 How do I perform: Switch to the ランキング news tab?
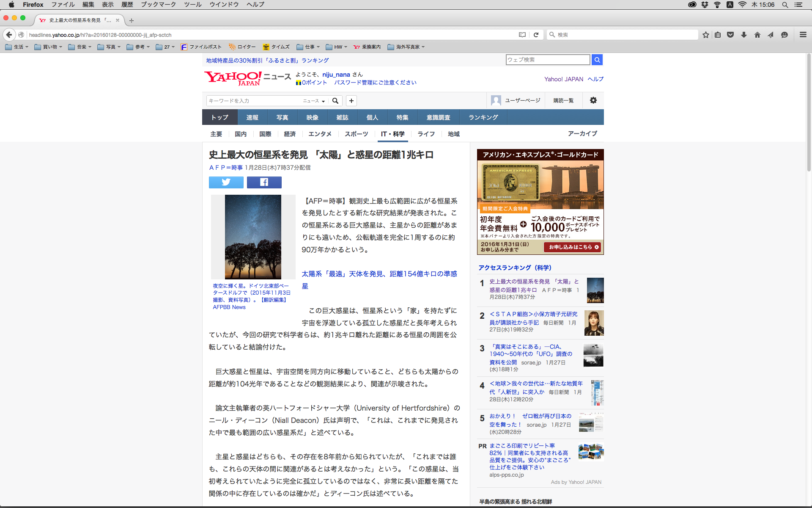483,117
